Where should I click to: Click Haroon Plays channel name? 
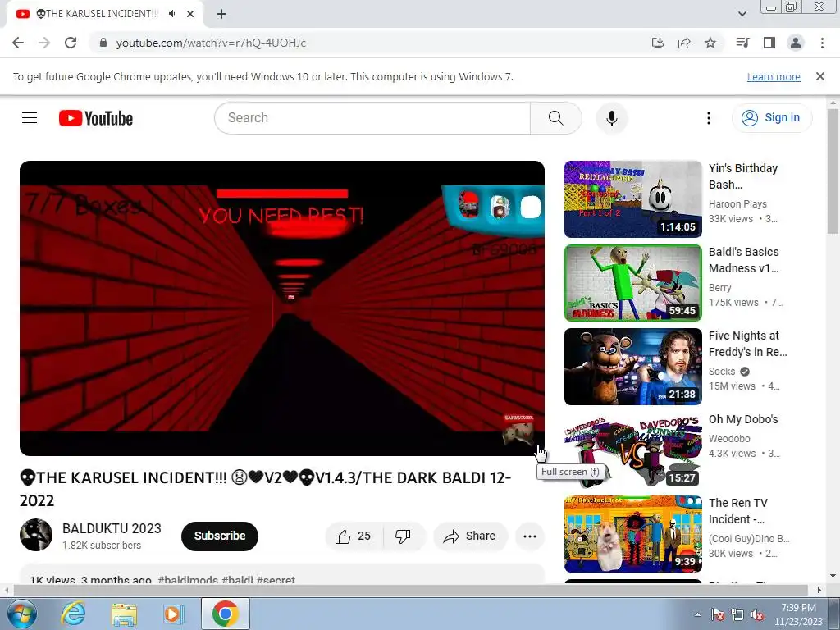[x=737, y=204]
